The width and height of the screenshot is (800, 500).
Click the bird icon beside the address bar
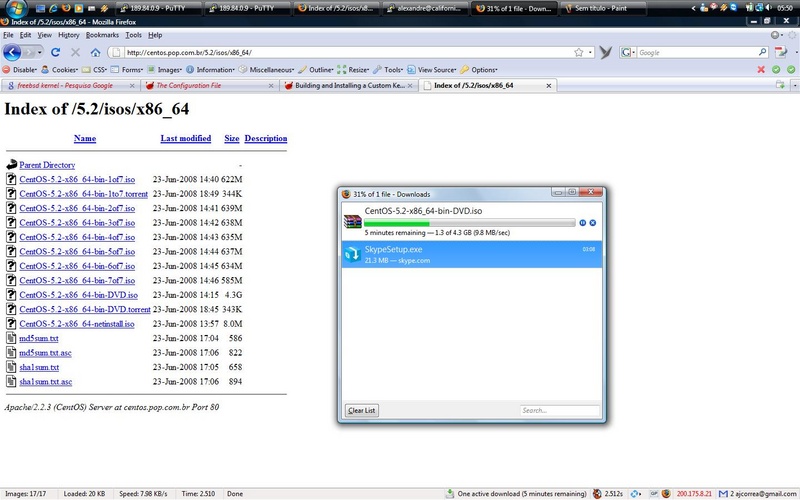click(606, 52)
